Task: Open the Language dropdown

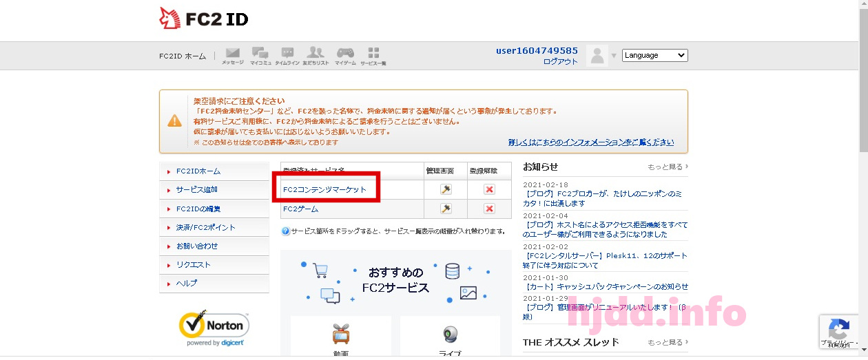Action: (x=654, y=55)
